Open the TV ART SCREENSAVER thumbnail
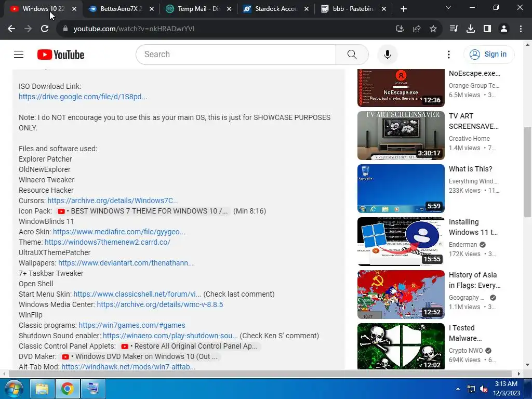 401,136
